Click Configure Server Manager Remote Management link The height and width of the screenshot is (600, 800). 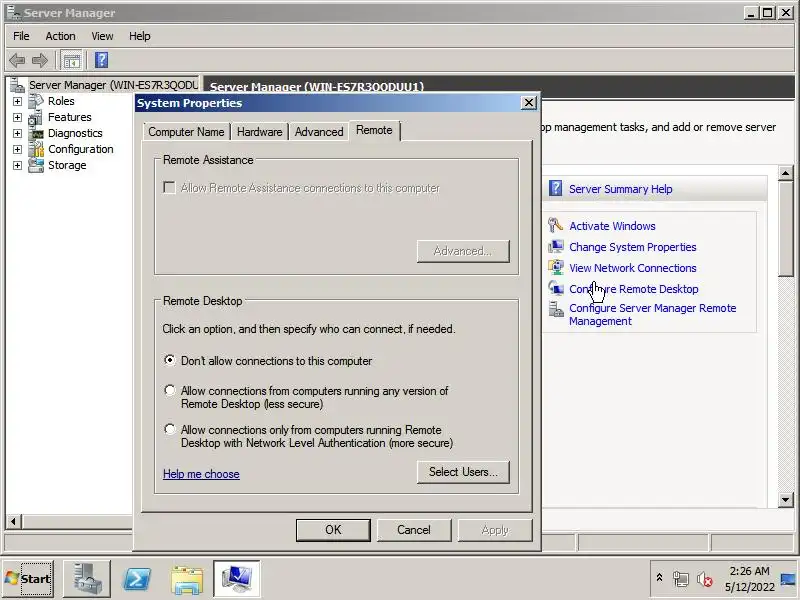(653, 314)
